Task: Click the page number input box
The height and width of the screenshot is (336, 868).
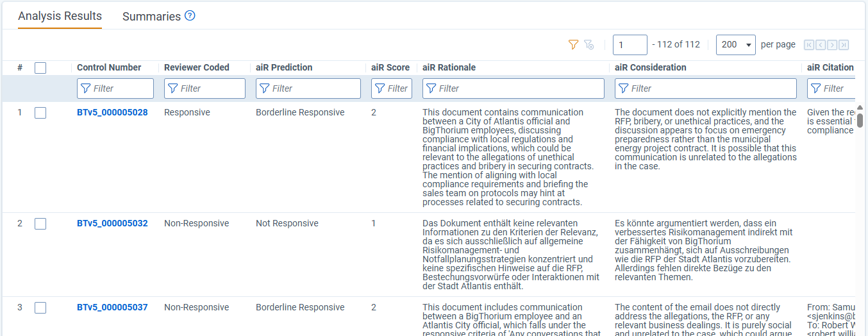Action: [630, 45]
